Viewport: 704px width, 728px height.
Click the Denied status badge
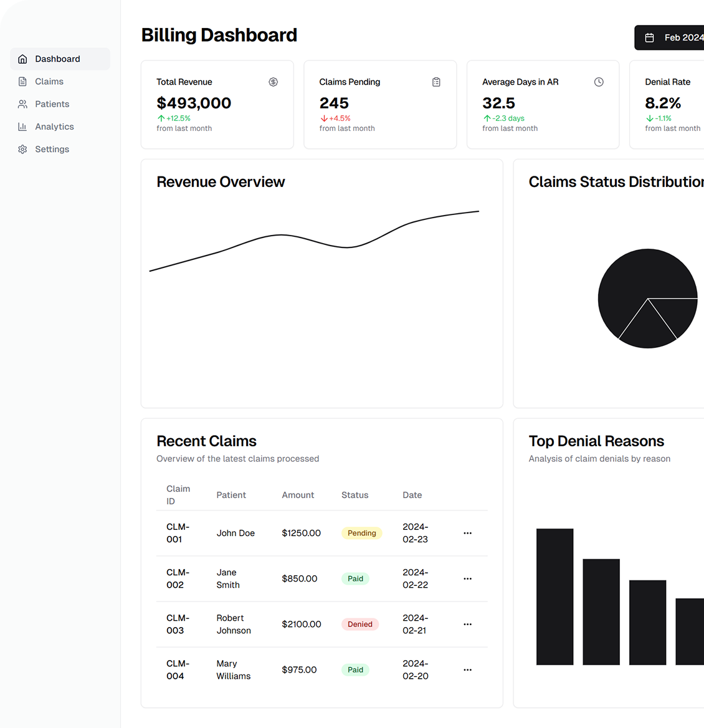359,625
